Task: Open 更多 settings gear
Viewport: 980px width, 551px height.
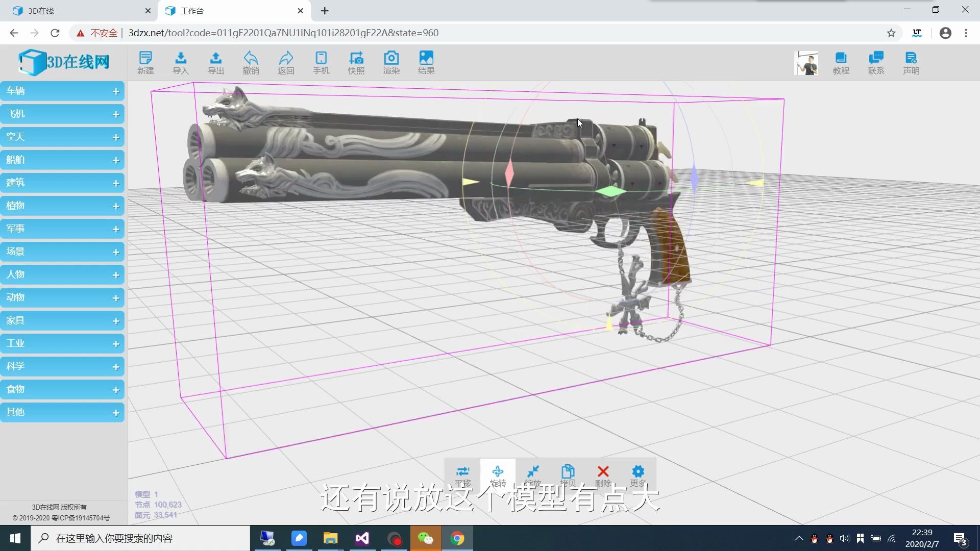Action: tap(638, 475)
